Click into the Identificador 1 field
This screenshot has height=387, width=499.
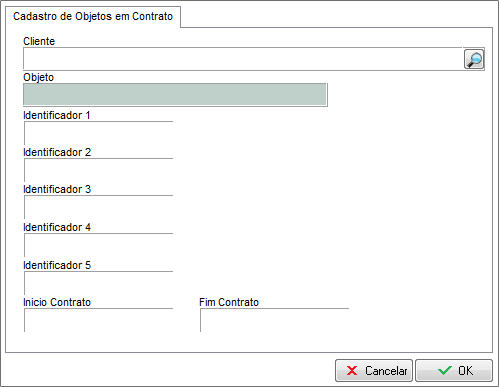click(x=98, y=133)
